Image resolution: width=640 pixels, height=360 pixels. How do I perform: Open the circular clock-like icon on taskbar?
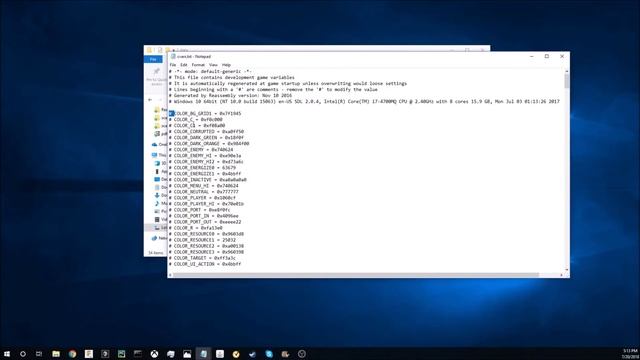(x=302, y=354)
